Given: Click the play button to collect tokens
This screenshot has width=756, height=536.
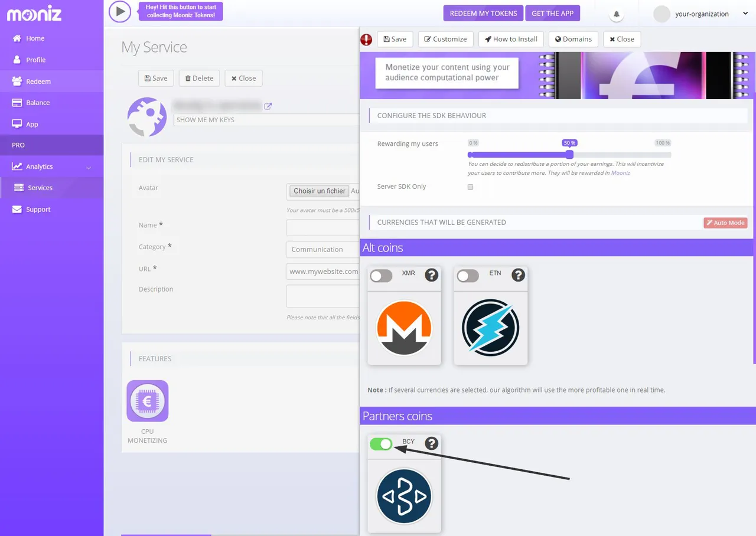Looking at the screenshot, I should [120, 11].
